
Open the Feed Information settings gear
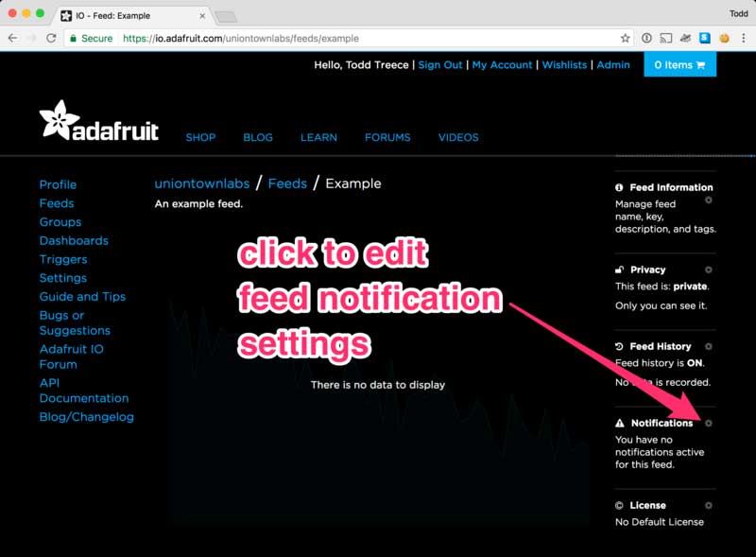tap(709, 200)
